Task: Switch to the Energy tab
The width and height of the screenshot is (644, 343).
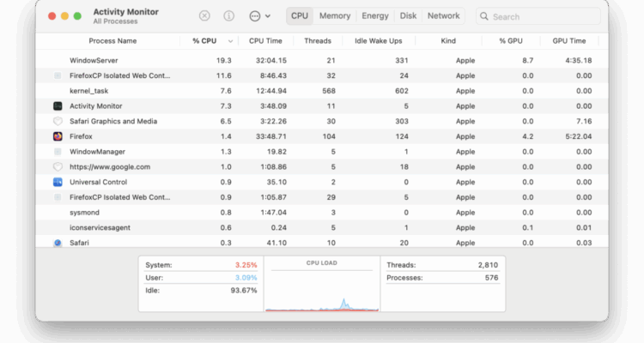Action: (375, 16)
